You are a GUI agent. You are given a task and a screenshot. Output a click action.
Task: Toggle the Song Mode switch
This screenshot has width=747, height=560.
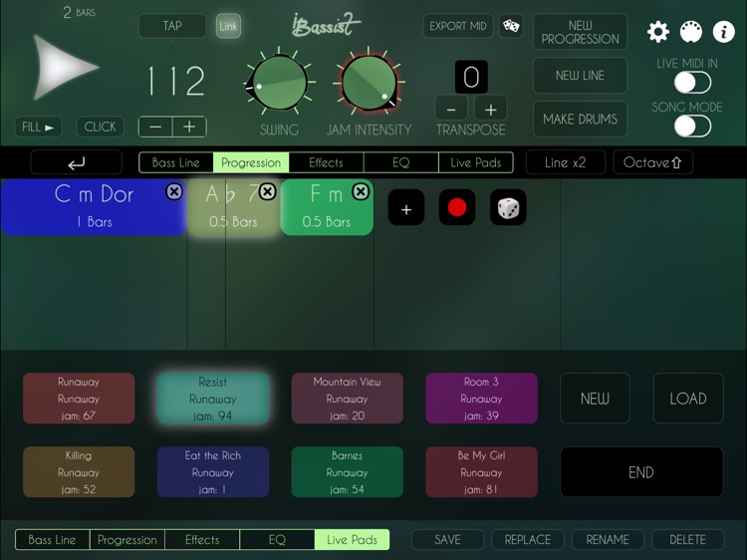pos(692,127)
